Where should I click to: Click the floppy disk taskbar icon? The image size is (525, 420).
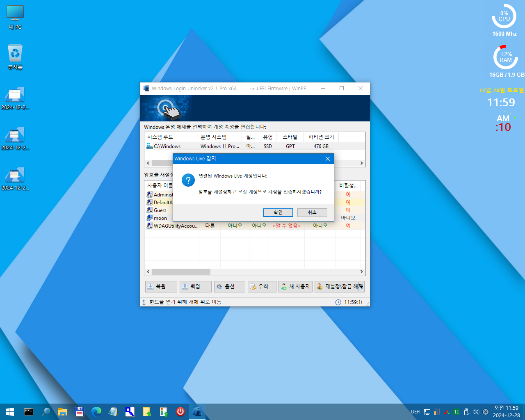pyautogui.click(x=80, y=412)
